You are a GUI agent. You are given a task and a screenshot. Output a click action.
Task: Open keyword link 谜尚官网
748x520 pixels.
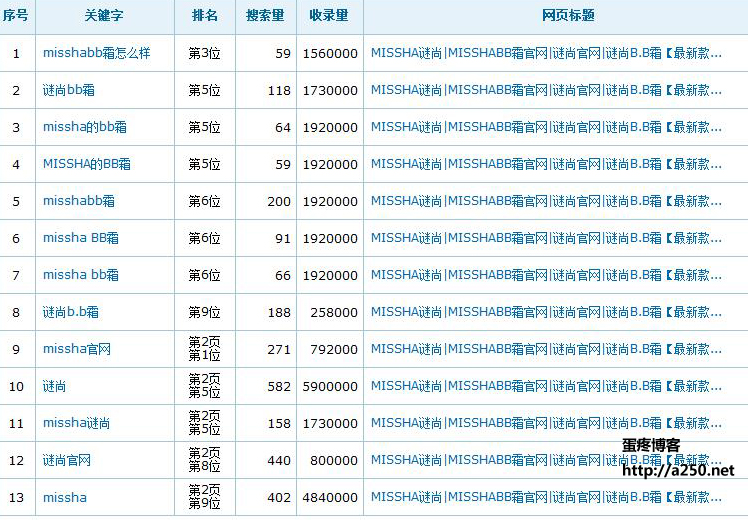pyautogui.click(x=67, y=460)
